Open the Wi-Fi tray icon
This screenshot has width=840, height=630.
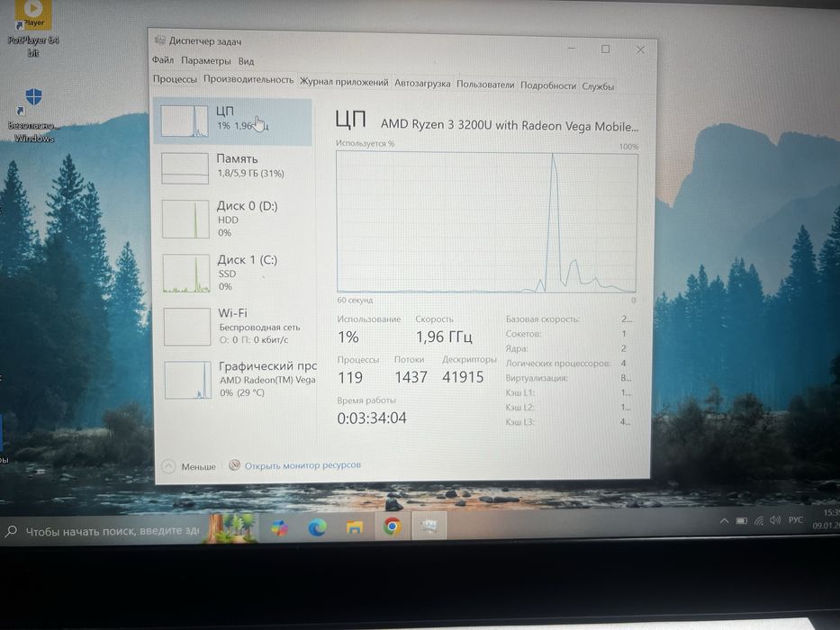(x=759, y=520)
